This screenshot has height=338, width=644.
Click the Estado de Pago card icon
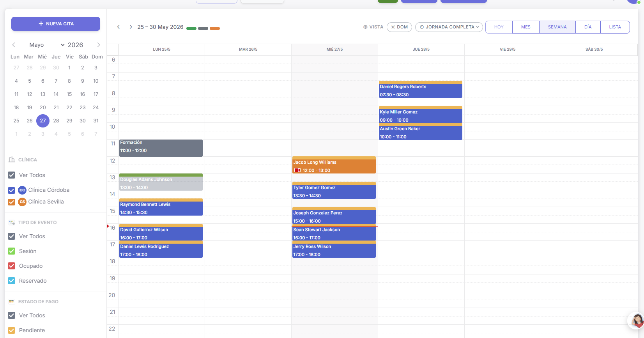tap(12, 301)
